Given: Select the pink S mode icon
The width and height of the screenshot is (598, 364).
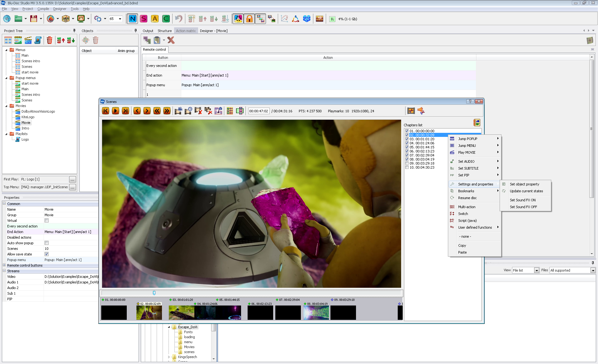Looking at the screenshot, I should pos(144,19).
